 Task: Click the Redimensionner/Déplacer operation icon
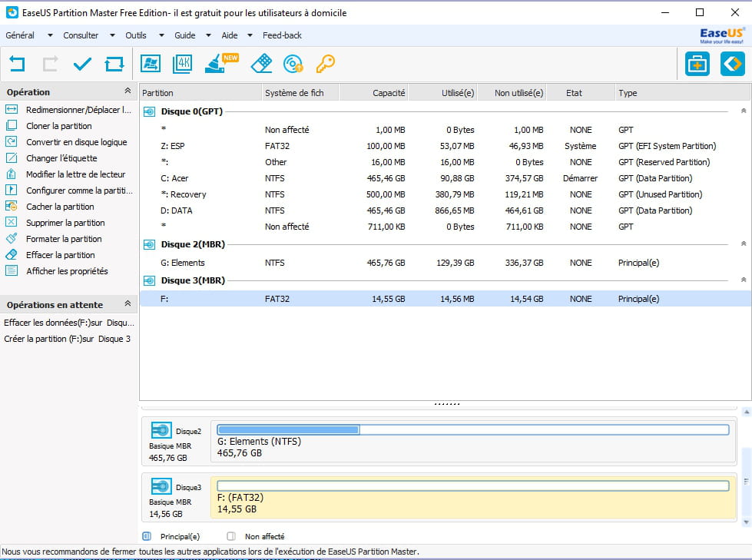point(12,109)
